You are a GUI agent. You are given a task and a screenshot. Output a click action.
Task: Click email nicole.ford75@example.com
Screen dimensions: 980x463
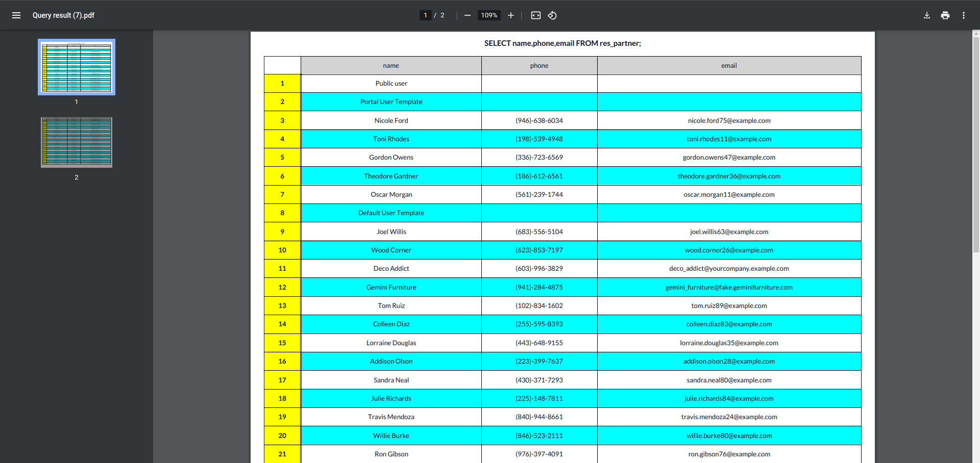click(729, 120)
